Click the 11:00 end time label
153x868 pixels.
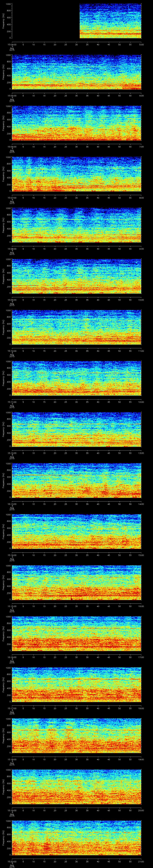coord(141,351)
